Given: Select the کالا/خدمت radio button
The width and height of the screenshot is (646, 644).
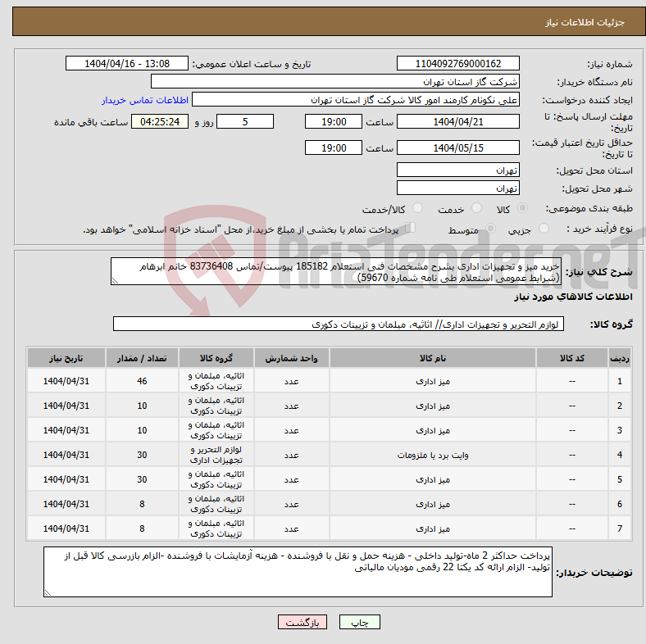Looking at the screenshot, I should pyautogui.click(x=417, y=208).
